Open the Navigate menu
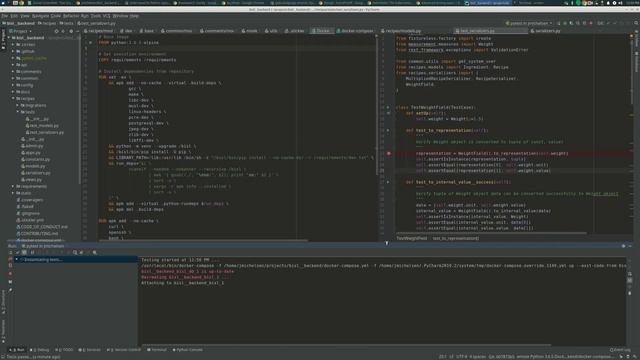The image size is (640, 360). (x=40, y=16)
